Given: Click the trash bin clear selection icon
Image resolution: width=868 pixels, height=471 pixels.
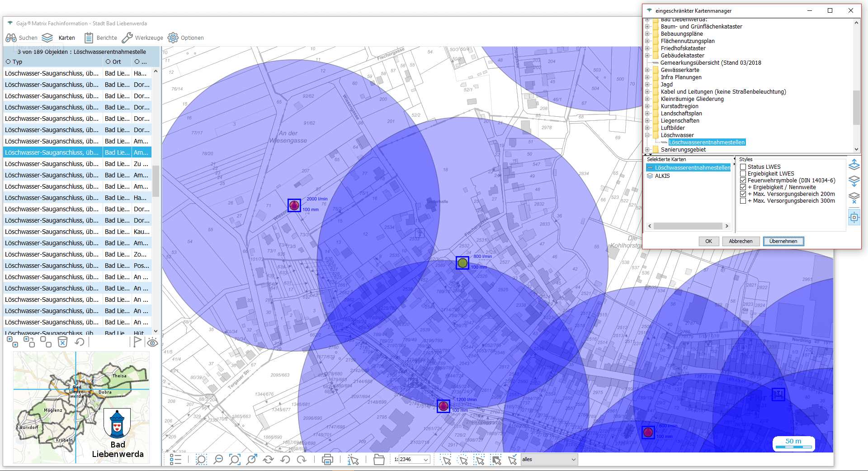Looking at the screenshot, I should coord(62,342).
